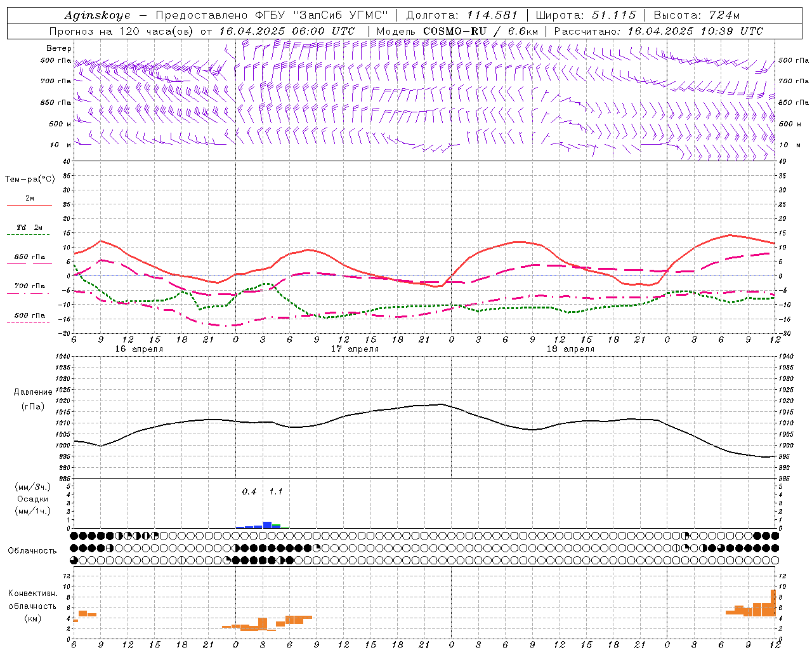This screenshot has height=650, width=812.
Task: Click the Ветер panel label
Action: [x=59, y=48]
